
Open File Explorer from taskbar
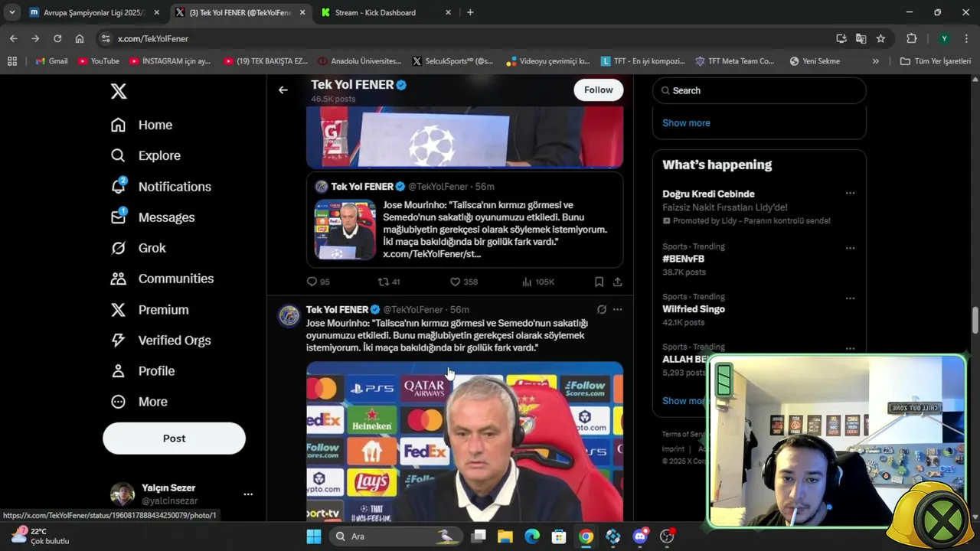505,536
